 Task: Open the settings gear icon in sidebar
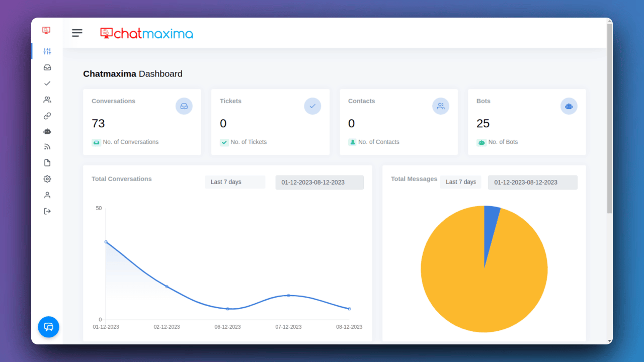47,179
